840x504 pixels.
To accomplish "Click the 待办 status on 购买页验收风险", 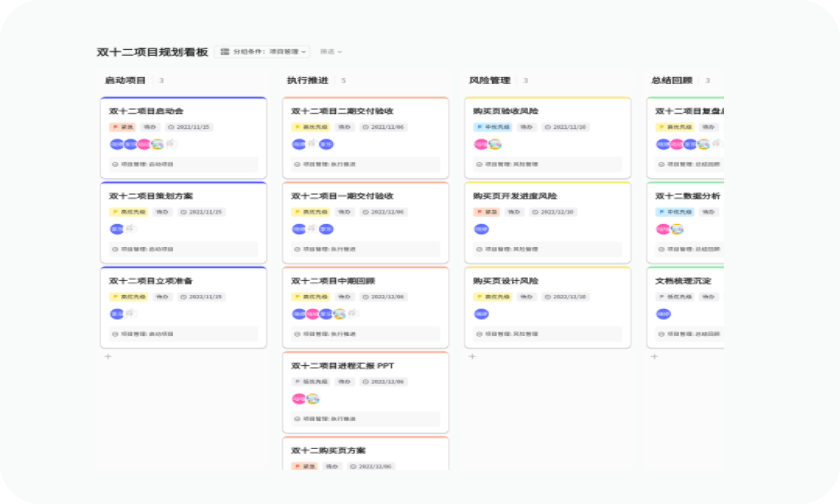I will pyautogui.click(x=527, y=127).
